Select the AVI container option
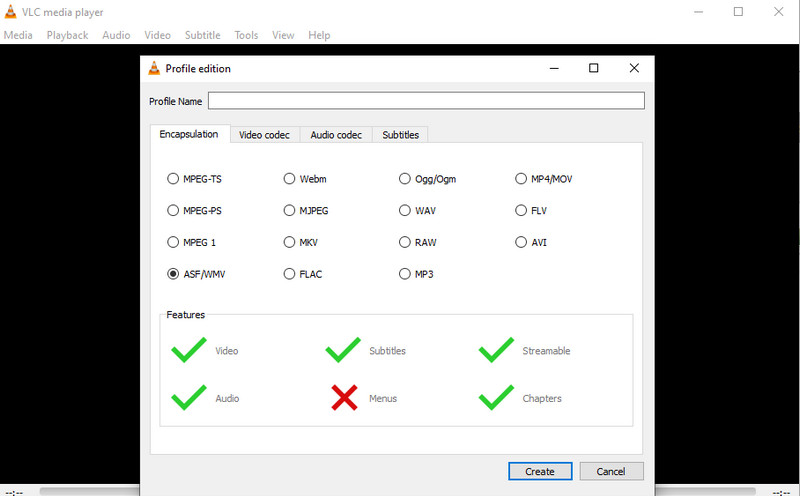The width and height of the screenshot is (800, 496). (x=521, y=242)
